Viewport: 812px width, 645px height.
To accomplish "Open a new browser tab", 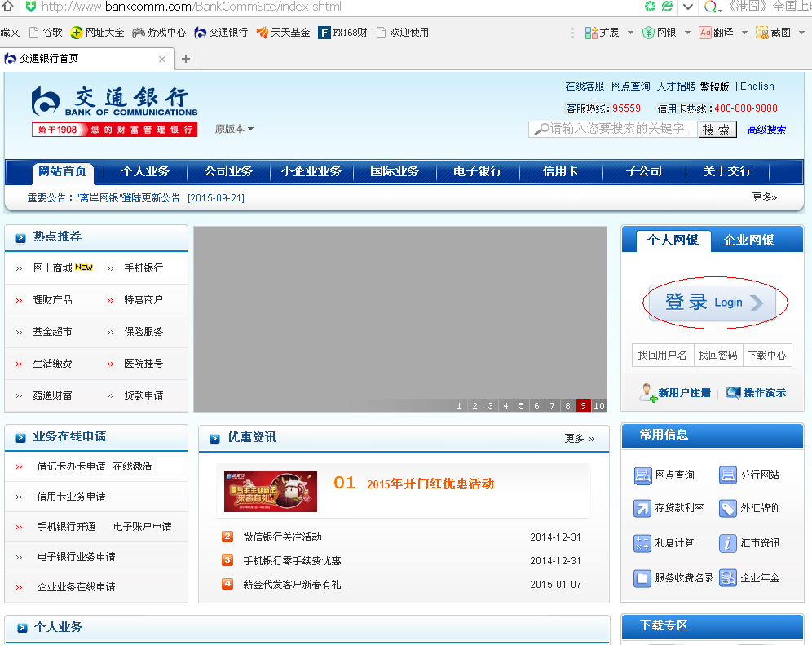I will point(186,59).
